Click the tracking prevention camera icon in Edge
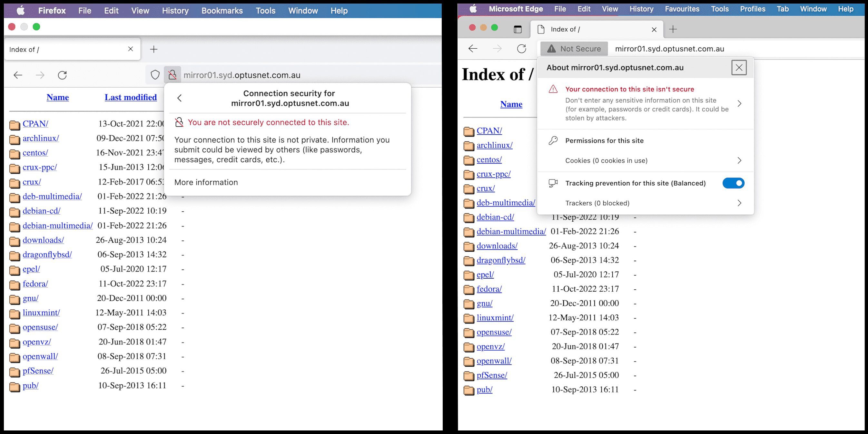 click(553, 183)
